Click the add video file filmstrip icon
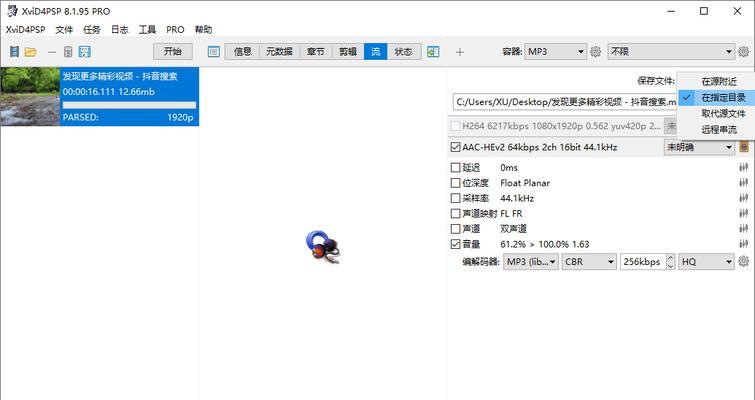Image resolution: width=755 pixels, height=400 pixels. pyautogui.click(x=14, y=52)
